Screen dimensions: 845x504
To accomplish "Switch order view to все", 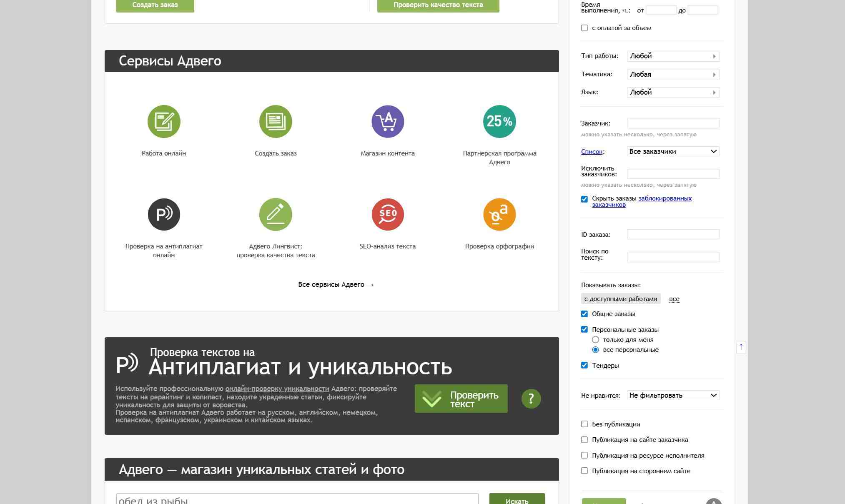I will click(674, 299).
